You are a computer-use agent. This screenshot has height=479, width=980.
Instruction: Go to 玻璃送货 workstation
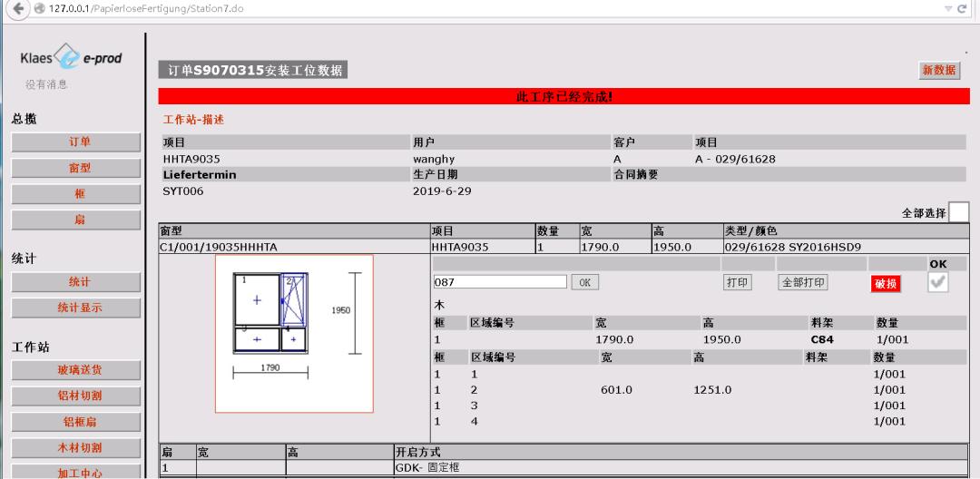(x=76, y=370)
